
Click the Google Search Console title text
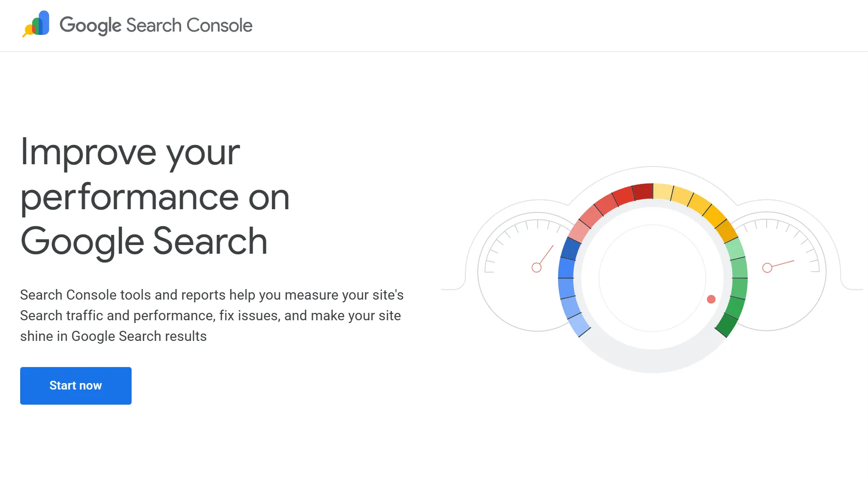coord(156,25)
